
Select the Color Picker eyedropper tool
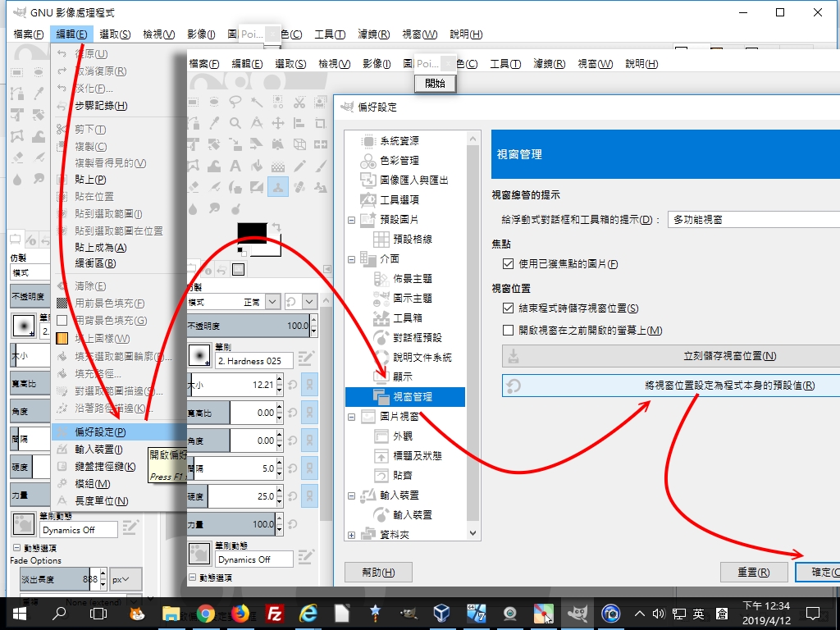click(214, 123)
